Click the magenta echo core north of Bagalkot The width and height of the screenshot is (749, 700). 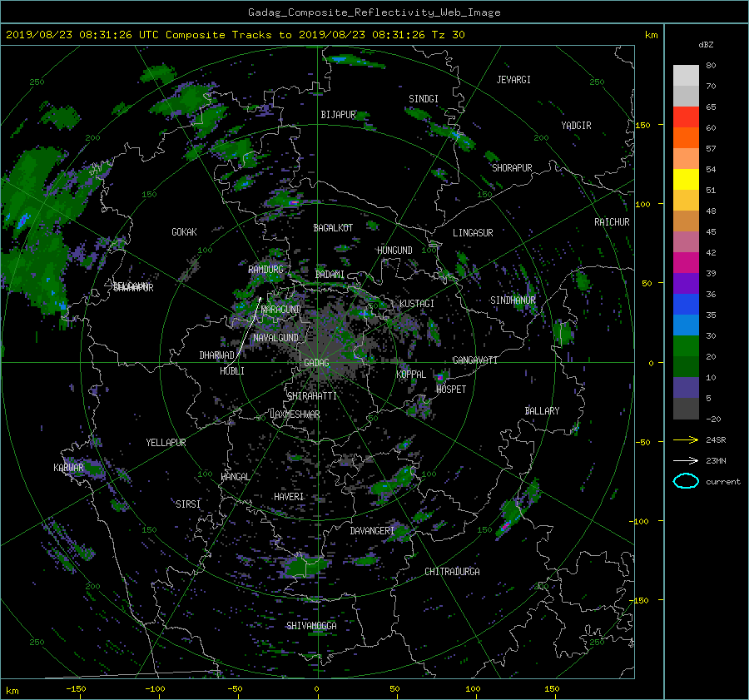pos(294,202)
